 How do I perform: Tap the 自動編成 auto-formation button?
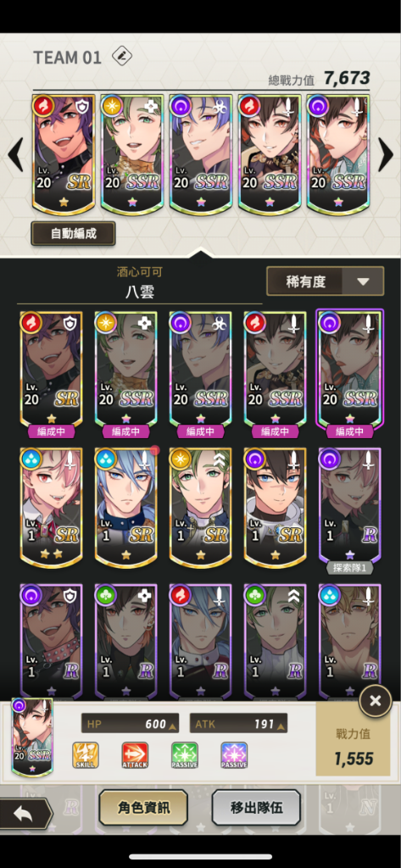pos(73,233)
